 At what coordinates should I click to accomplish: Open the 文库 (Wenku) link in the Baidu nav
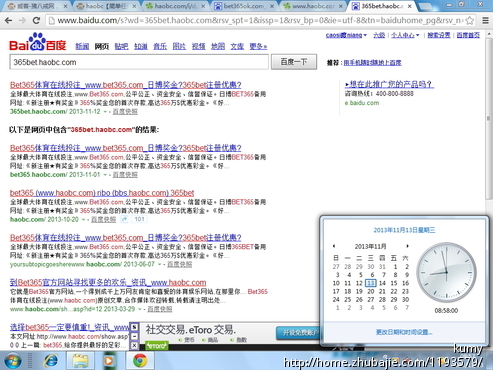pos(237,46)
